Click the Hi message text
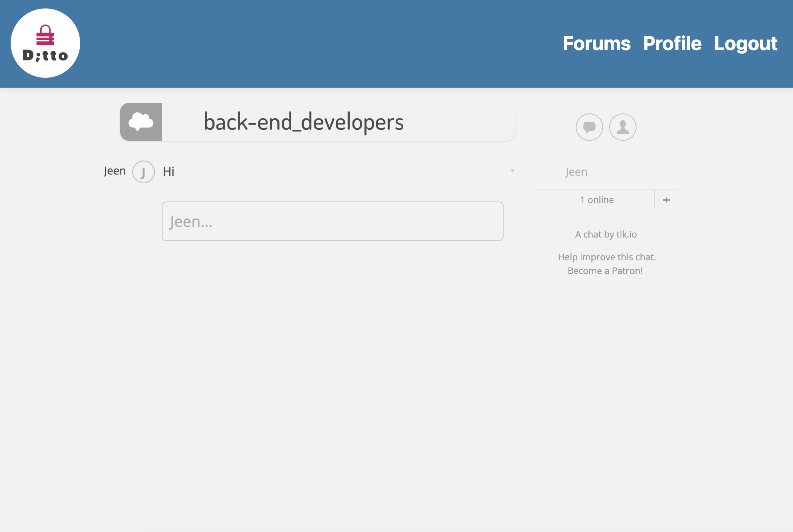The height and width of the screenshot is (532, 793). point(168,172)
